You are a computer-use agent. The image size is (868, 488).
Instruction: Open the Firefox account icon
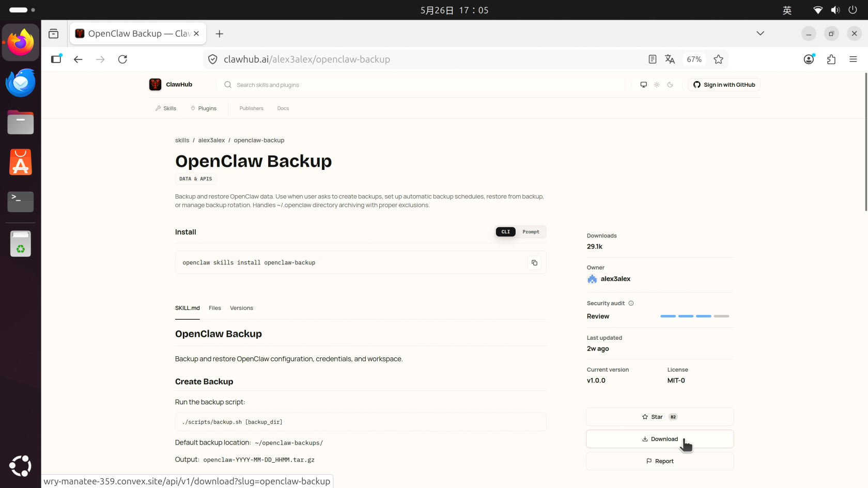809,59
